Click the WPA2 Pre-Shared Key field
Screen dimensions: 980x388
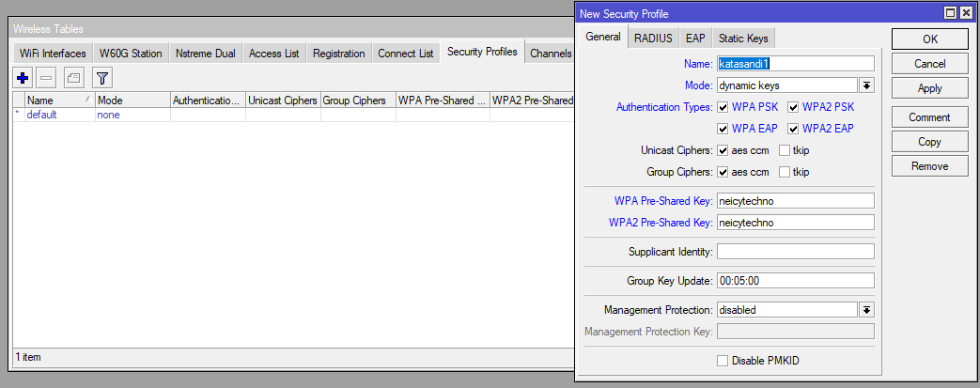796,223
